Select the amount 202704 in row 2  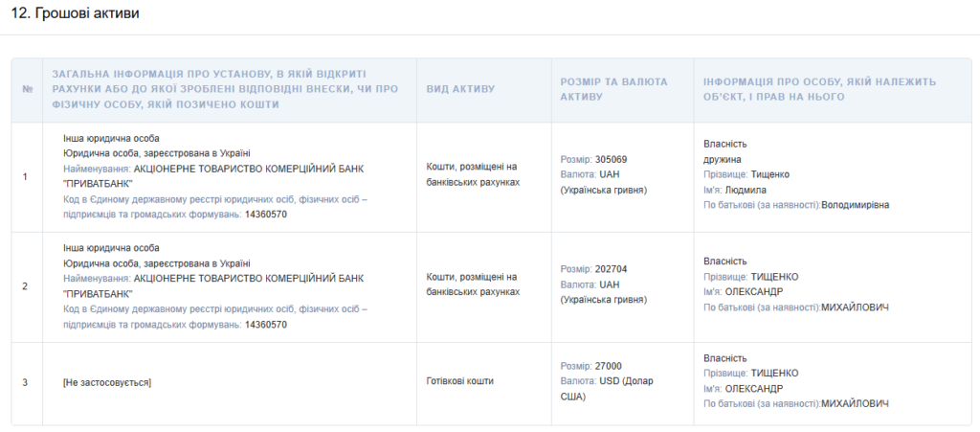tap(611, 269)
